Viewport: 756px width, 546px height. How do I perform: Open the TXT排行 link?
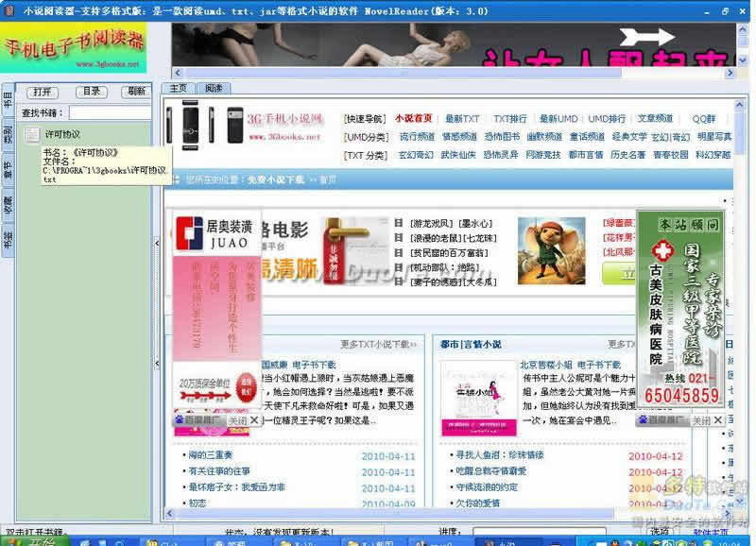509,118
